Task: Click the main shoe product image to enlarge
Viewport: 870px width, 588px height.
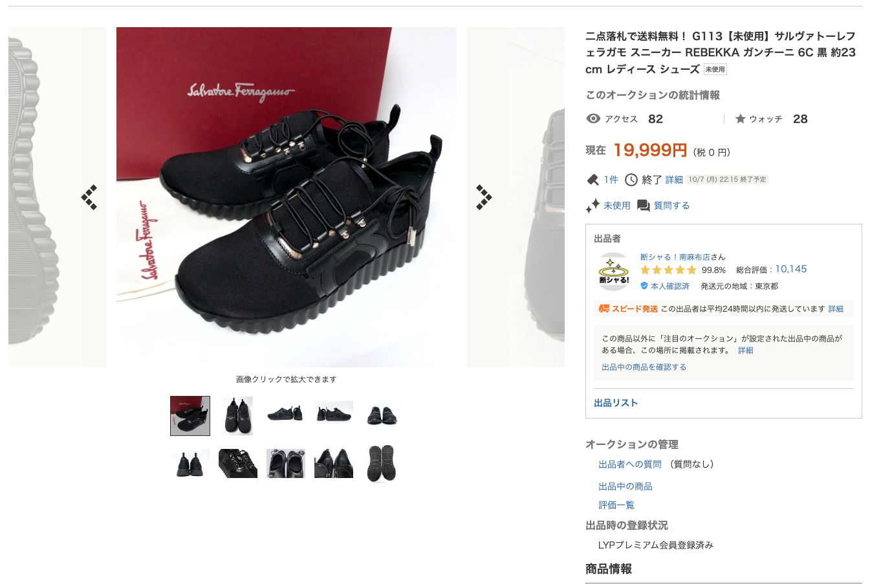Action: (287, 197)
